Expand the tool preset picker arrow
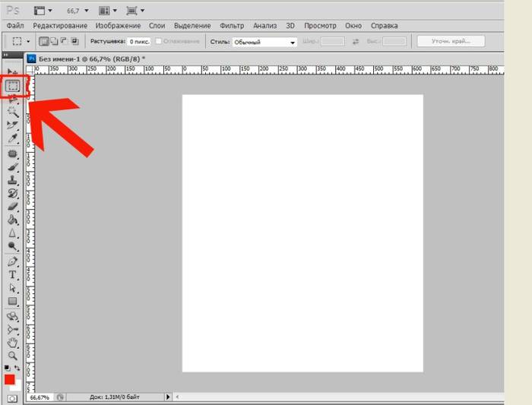Screen dimensions: 532x405 tap(28, 42)
